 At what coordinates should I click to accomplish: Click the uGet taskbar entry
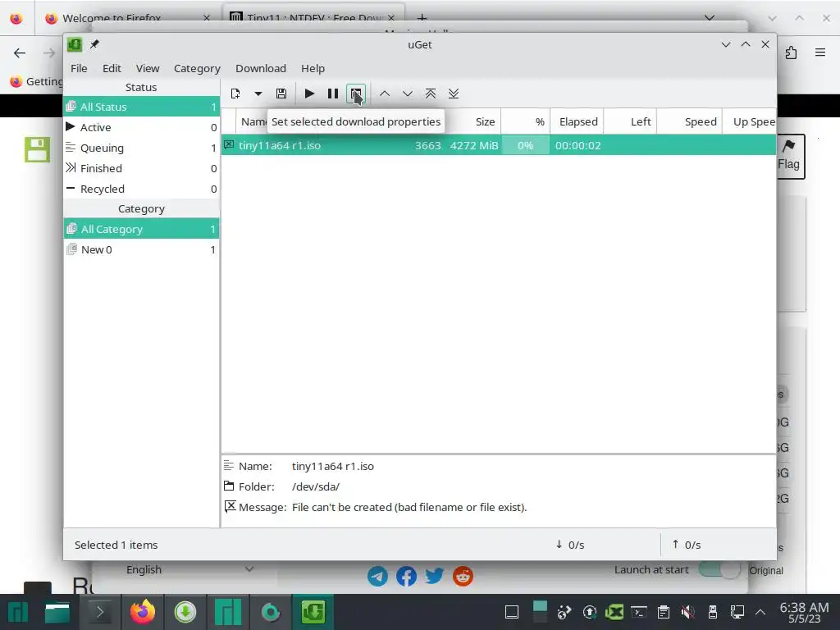pyautogui.click(x=313, y=612)
